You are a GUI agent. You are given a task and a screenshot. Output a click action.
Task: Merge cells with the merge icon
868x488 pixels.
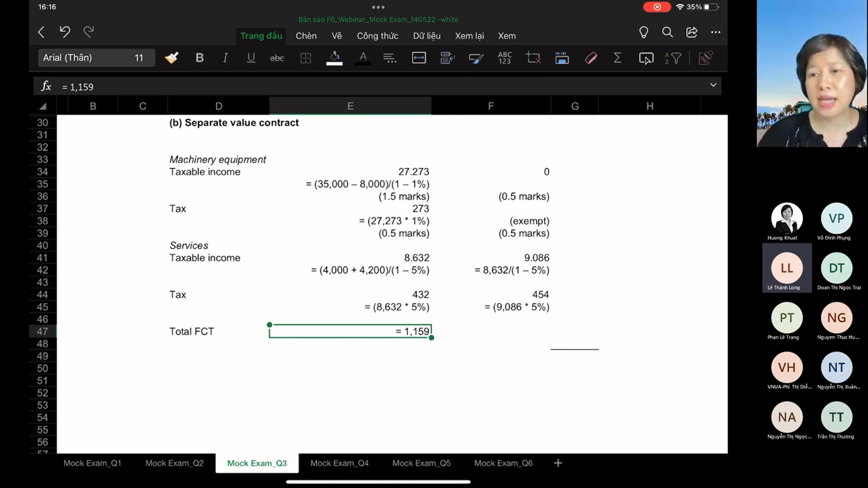419,58
